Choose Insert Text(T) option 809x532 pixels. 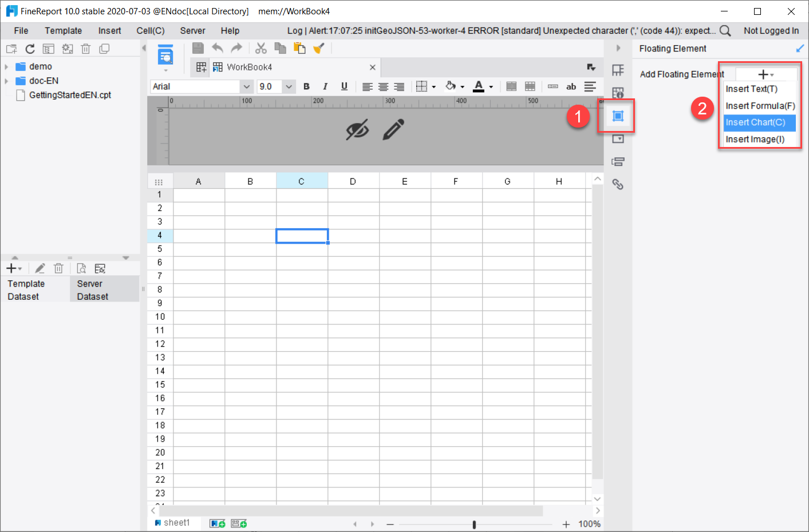point(760,89)
